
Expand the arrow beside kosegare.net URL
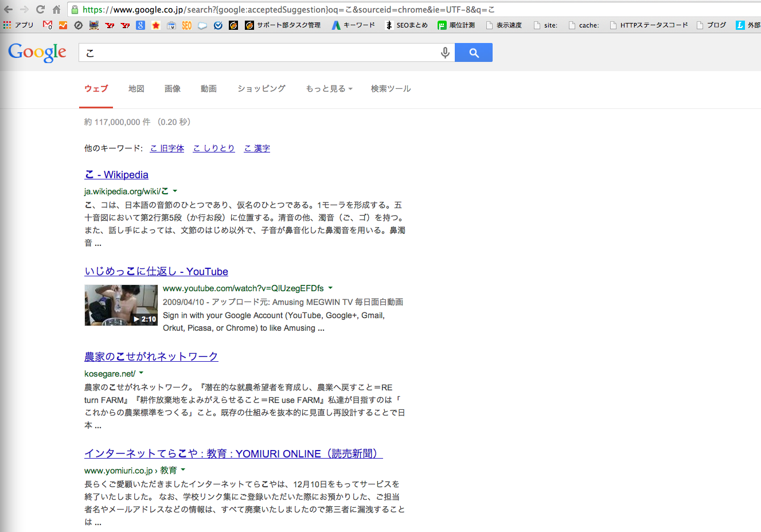click(141, 373)
